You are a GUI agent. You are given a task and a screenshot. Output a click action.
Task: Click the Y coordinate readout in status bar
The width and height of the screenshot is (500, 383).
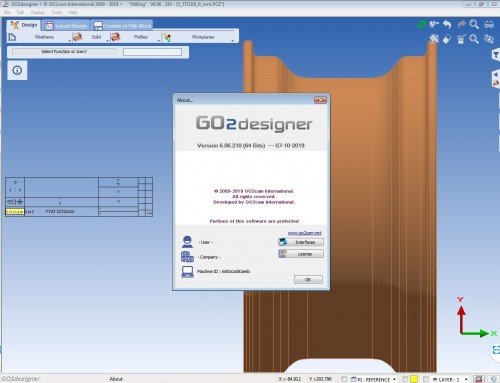pos(320,379)
